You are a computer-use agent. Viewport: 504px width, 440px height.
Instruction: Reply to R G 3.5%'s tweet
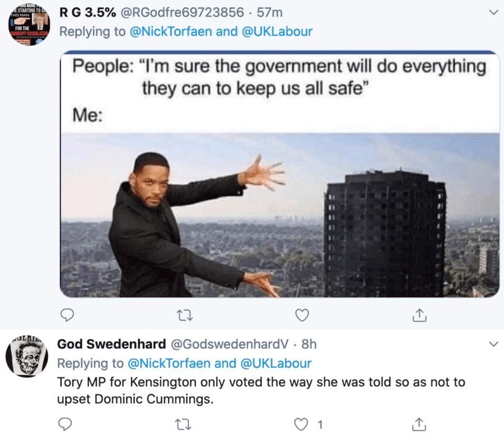67,316
